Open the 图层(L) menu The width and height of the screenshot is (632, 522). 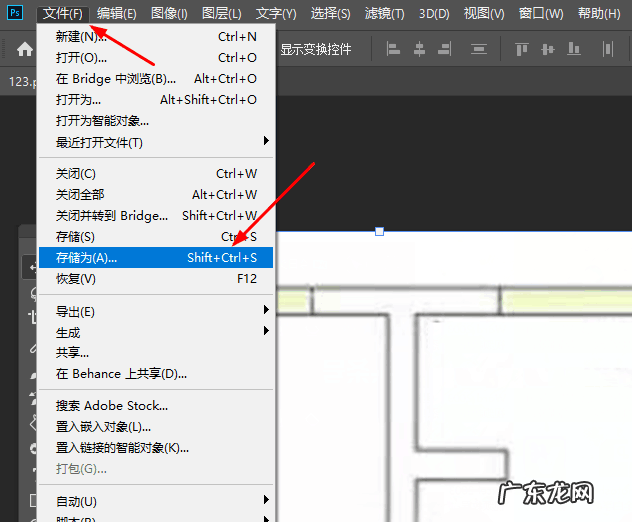click(x=222, y=14)
